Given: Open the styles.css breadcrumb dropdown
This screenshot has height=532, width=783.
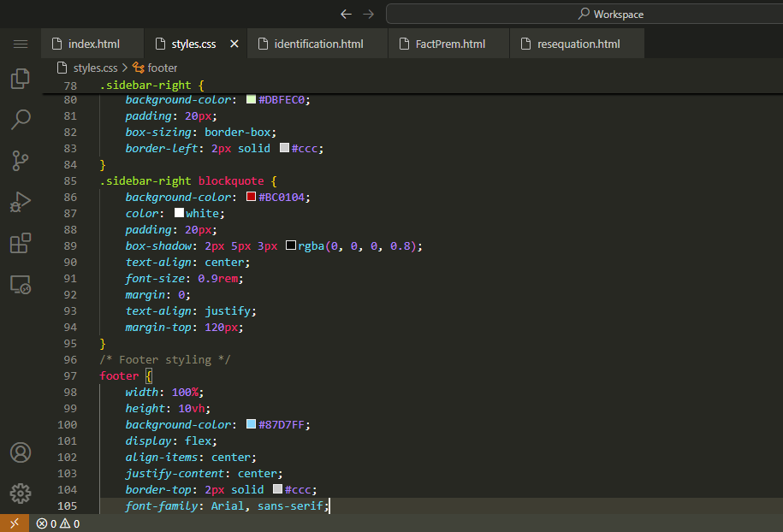Looking at the screenshot, I should point(96,68).
